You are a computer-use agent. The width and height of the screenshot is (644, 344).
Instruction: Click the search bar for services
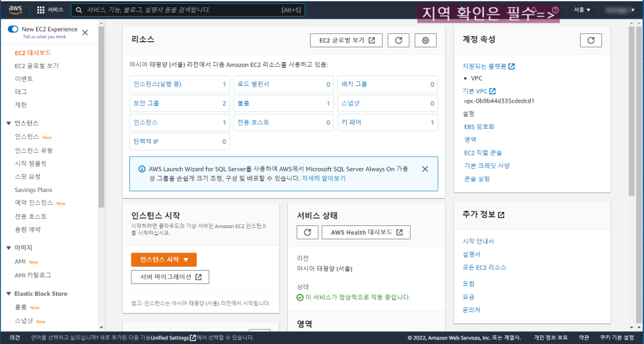tap(188, 10)
